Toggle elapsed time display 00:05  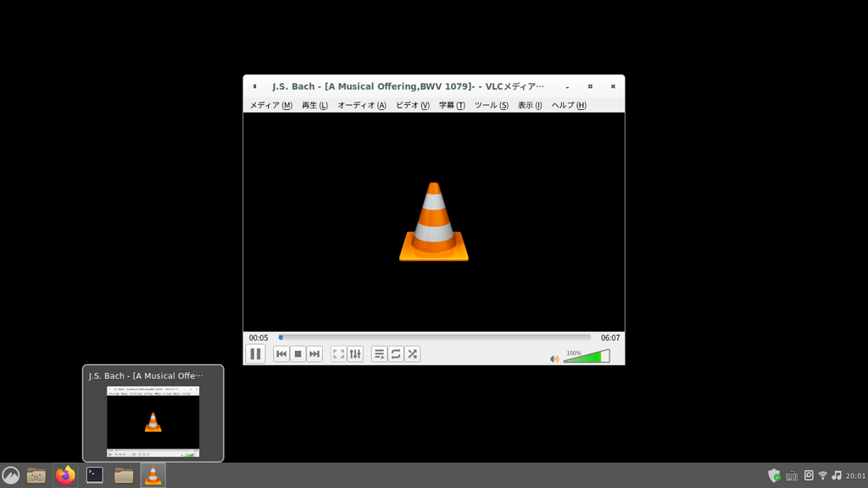coord(259,337)
